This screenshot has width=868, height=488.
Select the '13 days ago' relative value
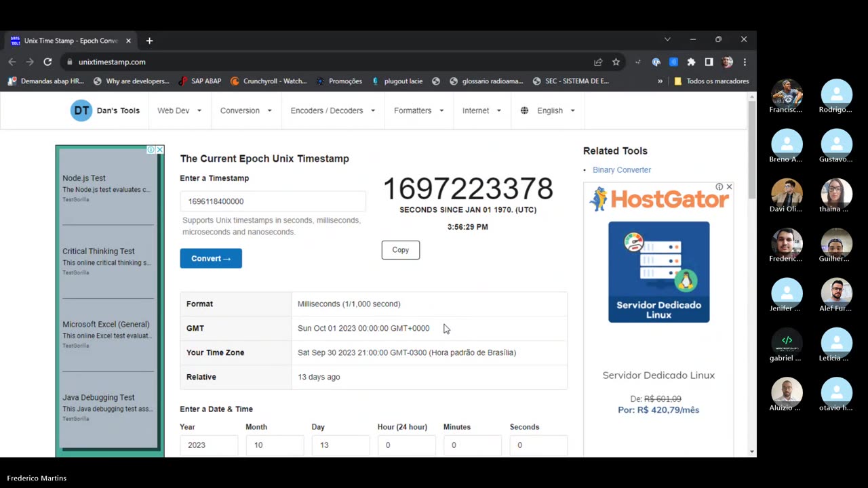click(319, 377)
